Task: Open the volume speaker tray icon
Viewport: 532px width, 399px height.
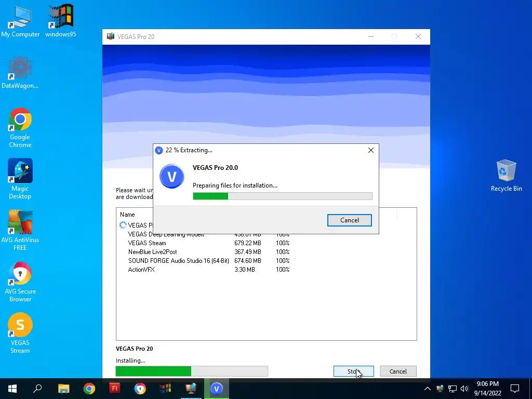Action: point(464,389)
